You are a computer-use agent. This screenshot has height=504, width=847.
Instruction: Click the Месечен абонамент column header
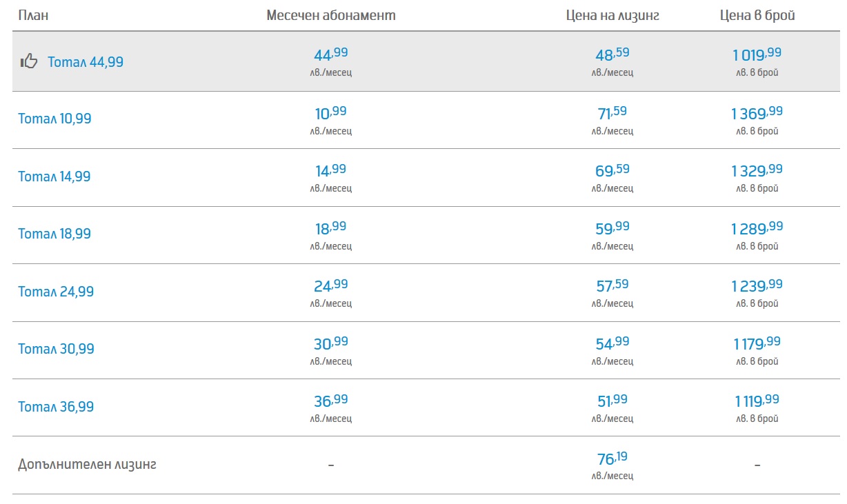pos(331,15)
